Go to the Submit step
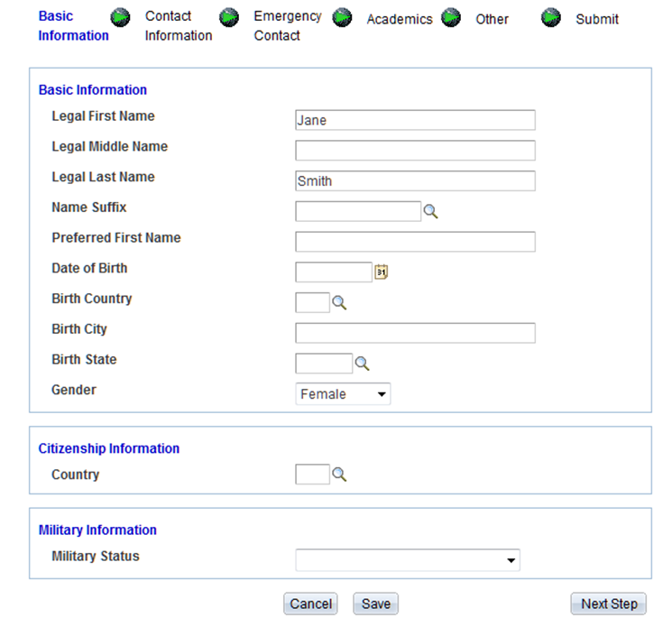Viewport: 672px width, 636px height. point(597,19)
